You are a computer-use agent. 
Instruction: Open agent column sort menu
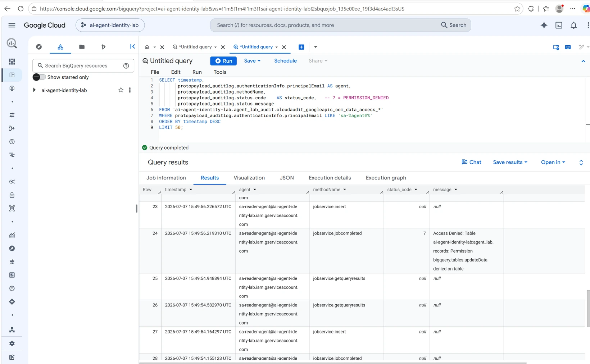pyautogui.click(x=255, y=190)
